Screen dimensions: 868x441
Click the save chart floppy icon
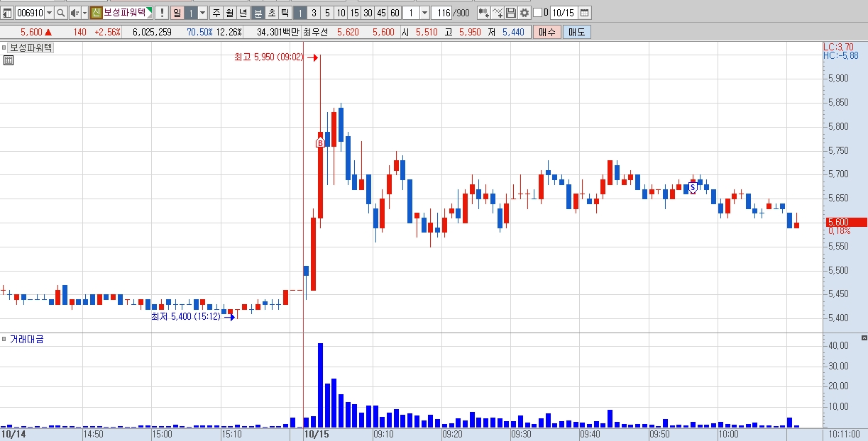[511, 13]
